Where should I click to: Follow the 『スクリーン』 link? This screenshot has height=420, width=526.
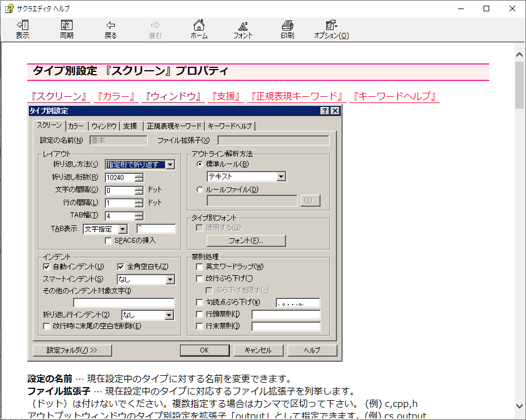(59, 97)
